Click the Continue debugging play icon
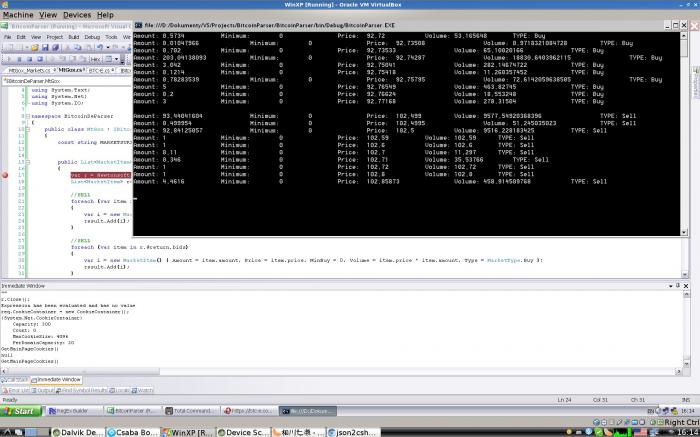700x437 pixels. point(10,59)
